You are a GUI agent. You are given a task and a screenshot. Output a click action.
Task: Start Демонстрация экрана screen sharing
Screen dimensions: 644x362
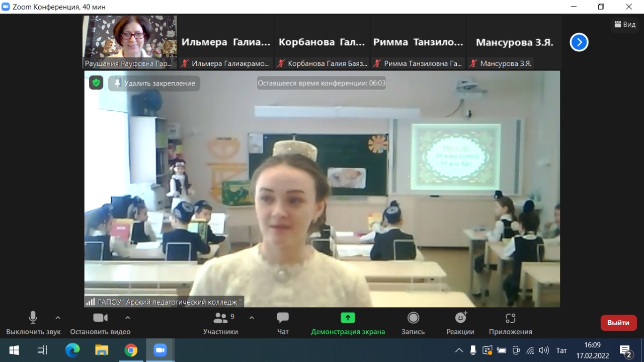pyautogui.click(x=348, y=323)
